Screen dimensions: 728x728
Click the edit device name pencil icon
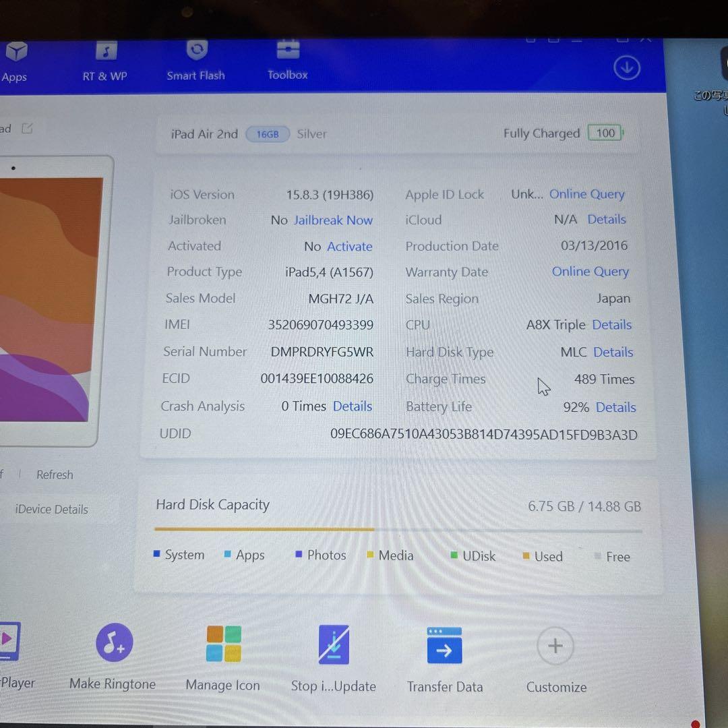[28, 128]
